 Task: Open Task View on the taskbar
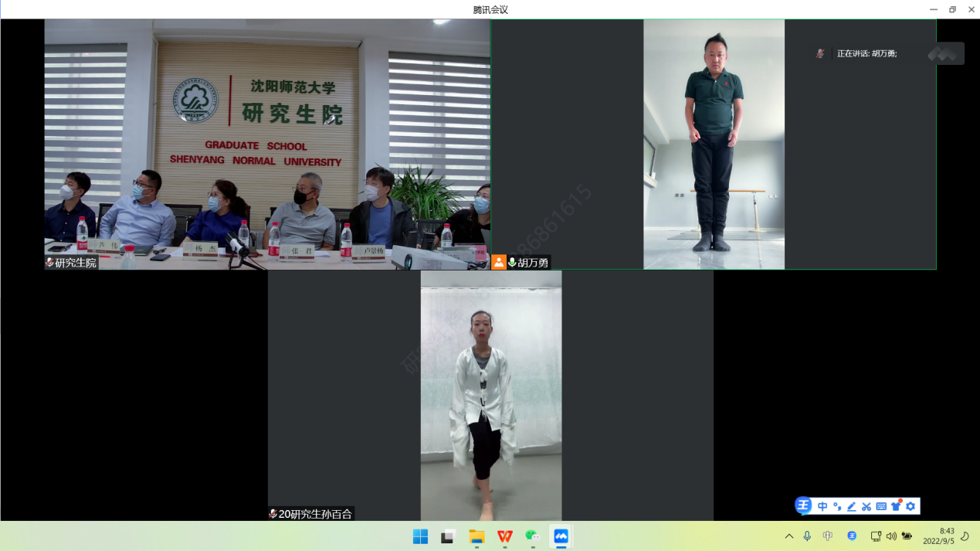pos(448,536)
